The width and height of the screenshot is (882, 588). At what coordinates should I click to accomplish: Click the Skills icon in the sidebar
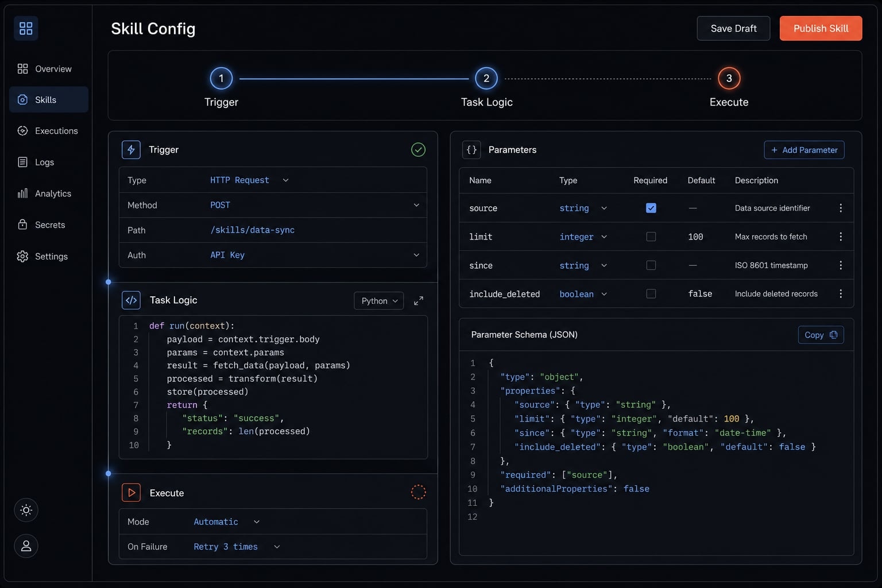[22, 100]
